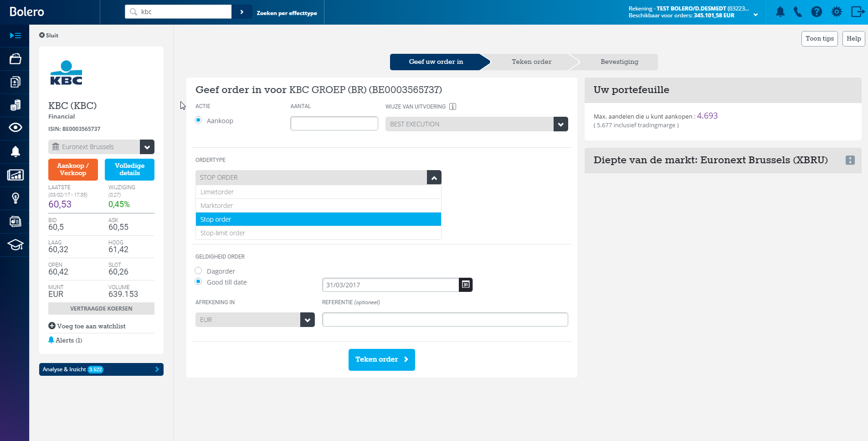Focus the Aantal quantity input field

334,124
